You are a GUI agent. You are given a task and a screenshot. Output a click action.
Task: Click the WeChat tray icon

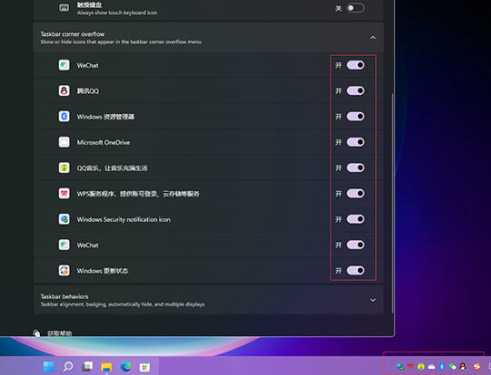452,367
